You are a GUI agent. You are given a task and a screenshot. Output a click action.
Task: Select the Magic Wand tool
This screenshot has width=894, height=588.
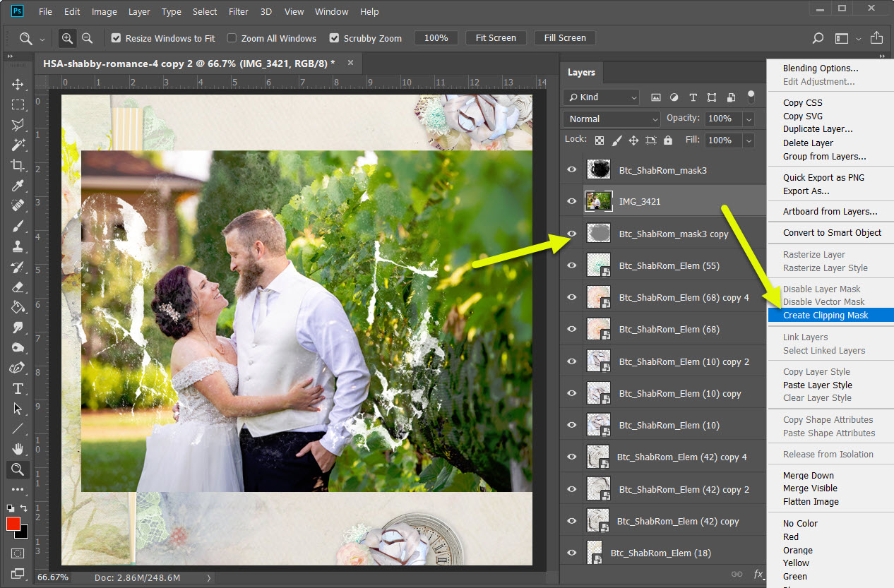pyautogui.click(x=18, y=145)
